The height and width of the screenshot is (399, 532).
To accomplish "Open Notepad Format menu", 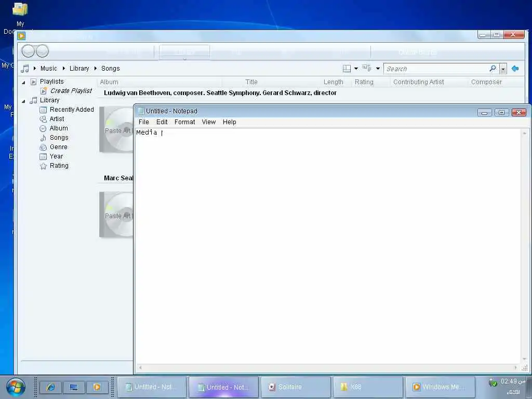I will [x=184, y=122].
